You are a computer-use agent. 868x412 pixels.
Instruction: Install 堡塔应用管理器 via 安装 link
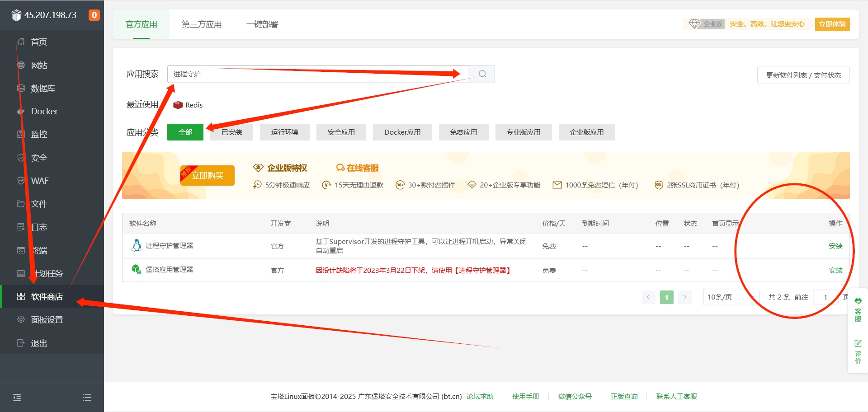click(835, 270)
